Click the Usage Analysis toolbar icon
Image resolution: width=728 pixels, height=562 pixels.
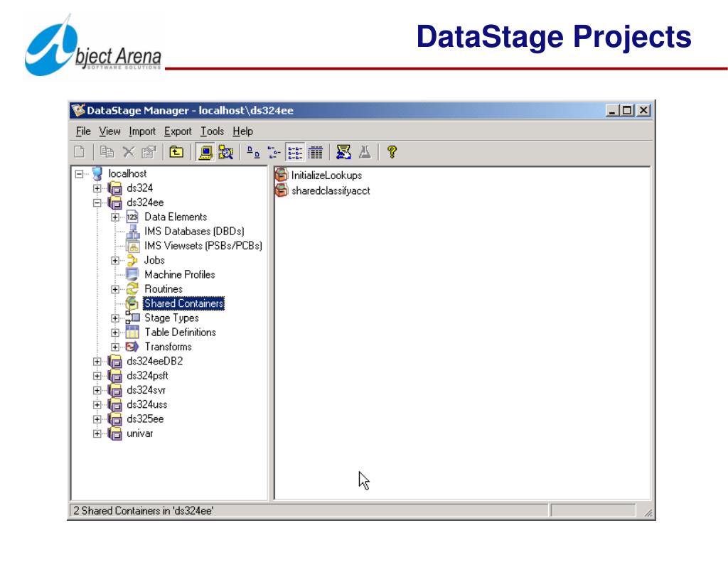click(343, 152)
